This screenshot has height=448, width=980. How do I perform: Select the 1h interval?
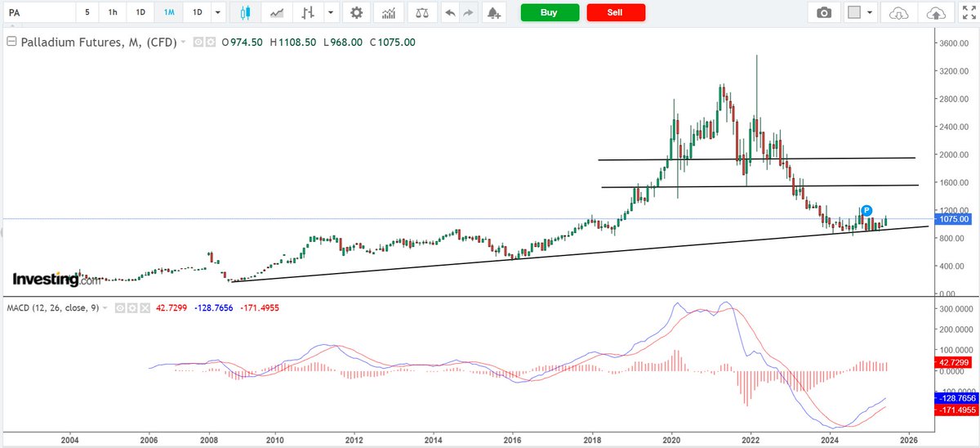[114, 13]
